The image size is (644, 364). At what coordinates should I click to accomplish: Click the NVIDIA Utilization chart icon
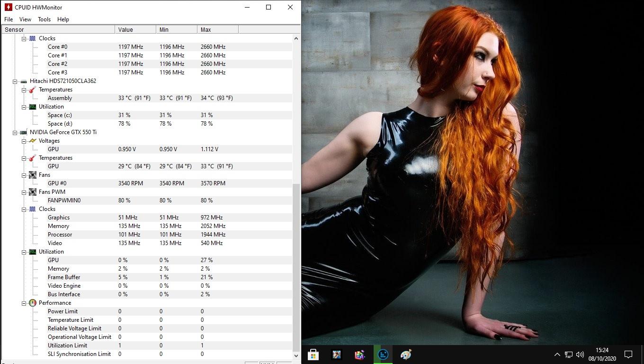(32, 252)
